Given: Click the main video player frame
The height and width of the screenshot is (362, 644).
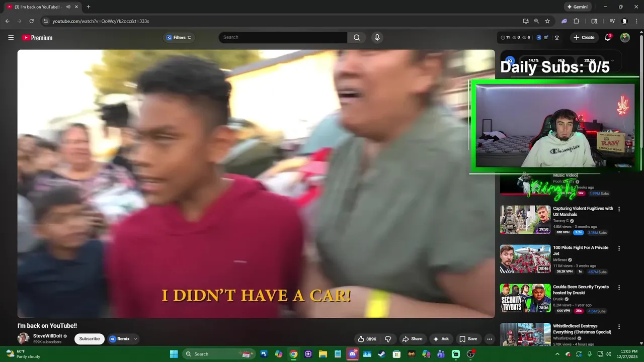Looking at the screenshot, I should (256, 184).
